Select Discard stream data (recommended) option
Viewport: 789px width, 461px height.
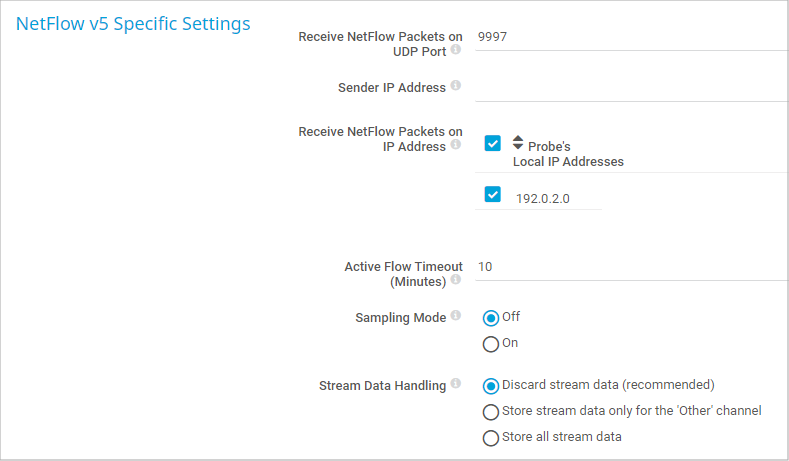coord(491,385)
